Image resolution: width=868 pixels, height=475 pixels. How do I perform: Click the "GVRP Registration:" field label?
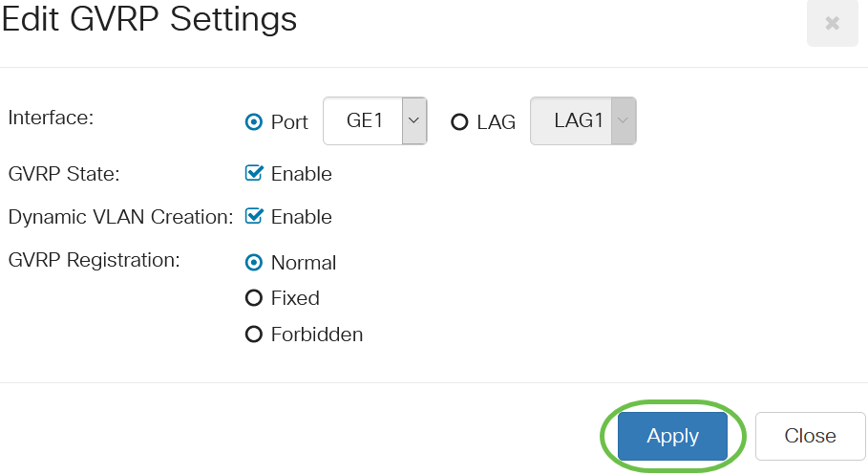click(x=94, y=259)
